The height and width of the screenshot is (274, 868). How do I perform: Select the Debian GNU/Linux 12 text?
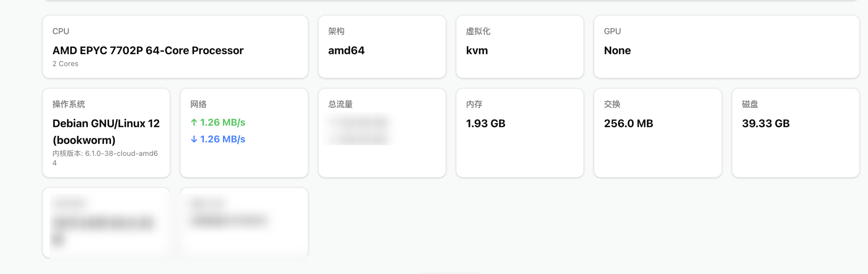coord(106,124)
